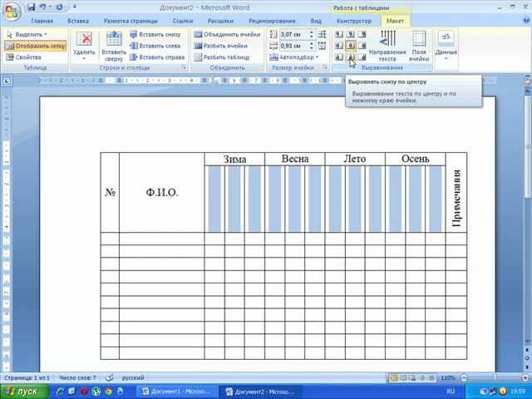
Task: Click Число слов: 7 in status bar
Action: tap(77, 377)
